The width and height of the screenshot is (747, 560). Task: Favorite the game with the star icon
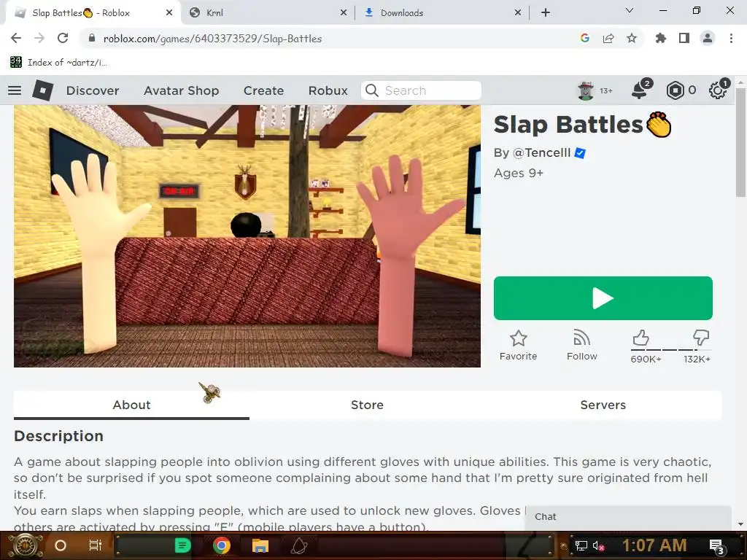(519, 338)
